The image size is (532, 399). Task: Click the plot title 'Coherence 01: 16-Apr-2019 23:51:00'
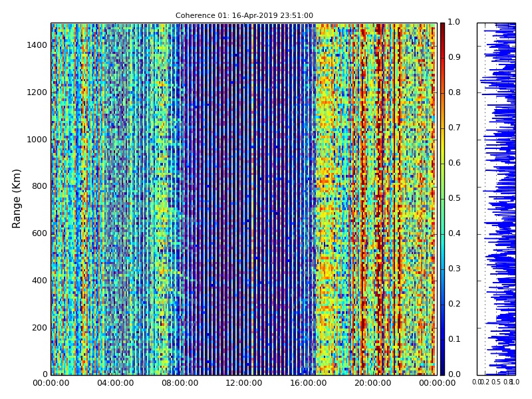(244, 15)
